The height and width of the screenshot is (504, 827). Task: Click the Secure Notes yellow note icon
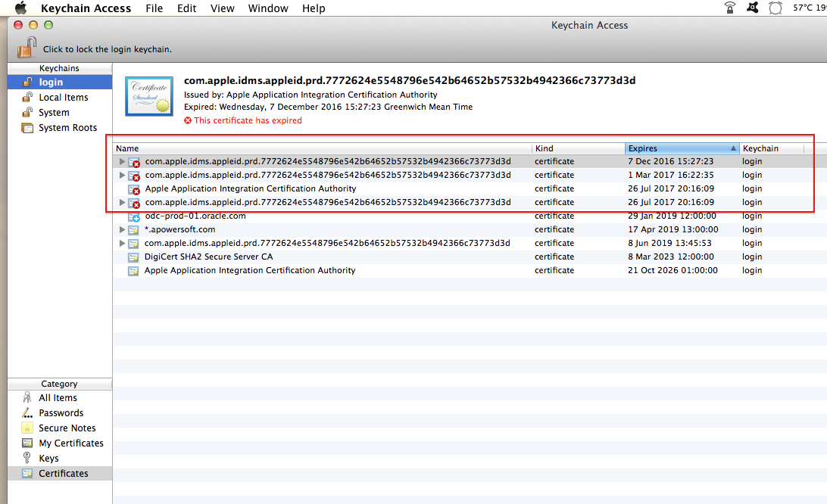click(x=27, y=428)
